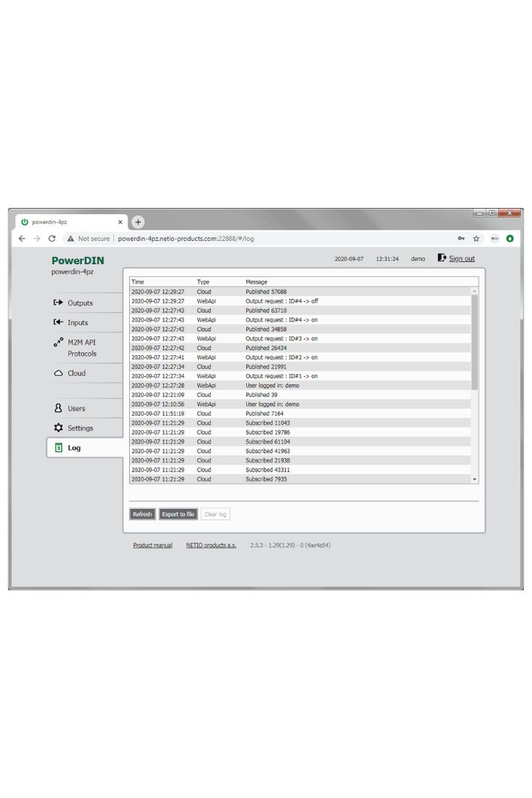Close the powerdin-4pz browser tab

click(120, 222)
